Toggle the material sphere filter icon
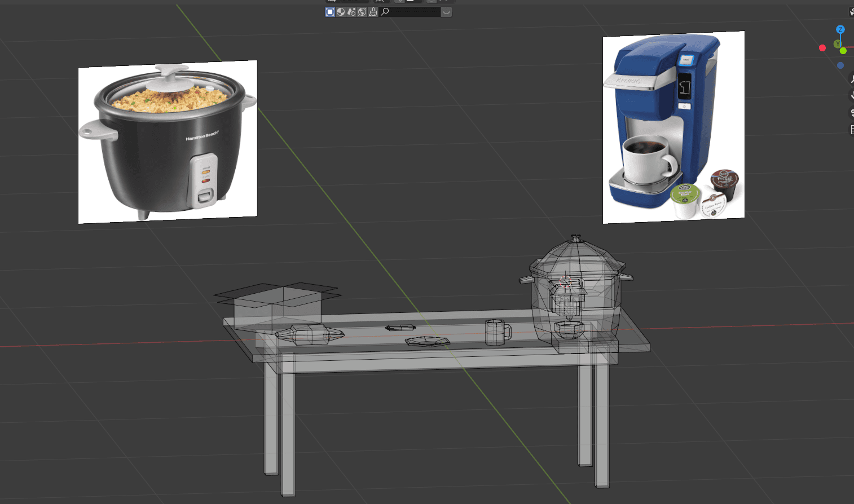This screenshot has width=854, height=504. tap(341, 12)
